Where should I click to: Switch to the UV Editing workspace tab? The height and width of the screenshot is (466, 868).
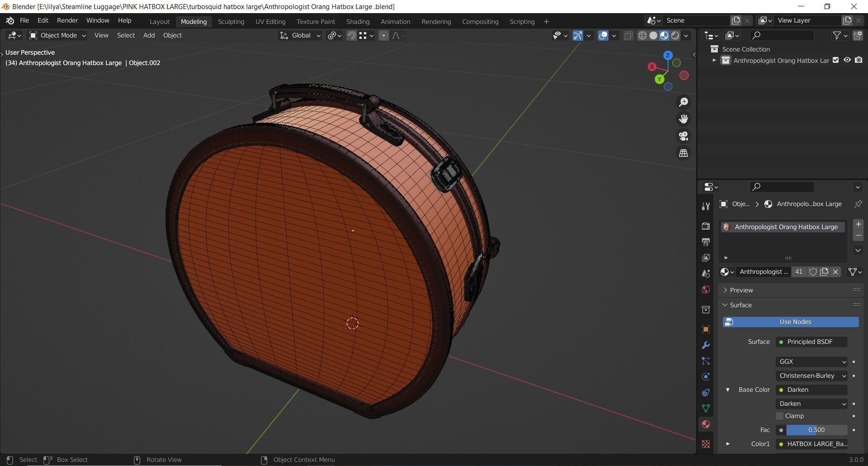coord(270,22)
